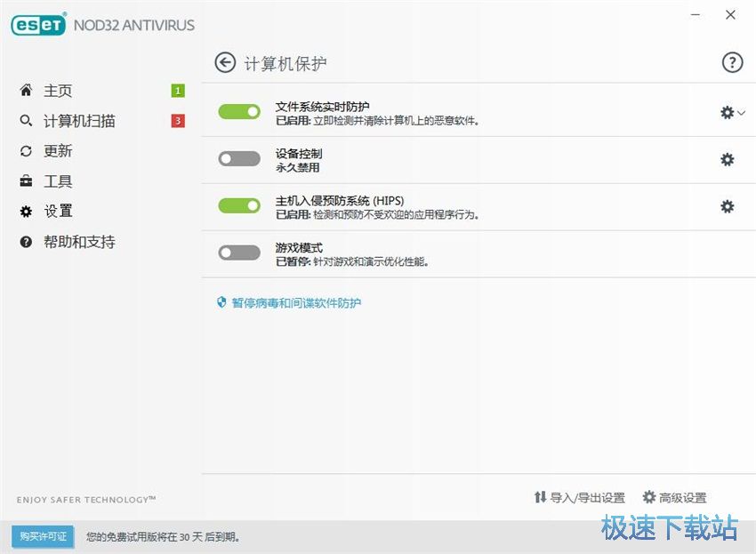The height and width of the screenshot is (554, 756).
Task: Click the NOD32 ANTIVIRUS title text
Action: [x=134, y=25]
